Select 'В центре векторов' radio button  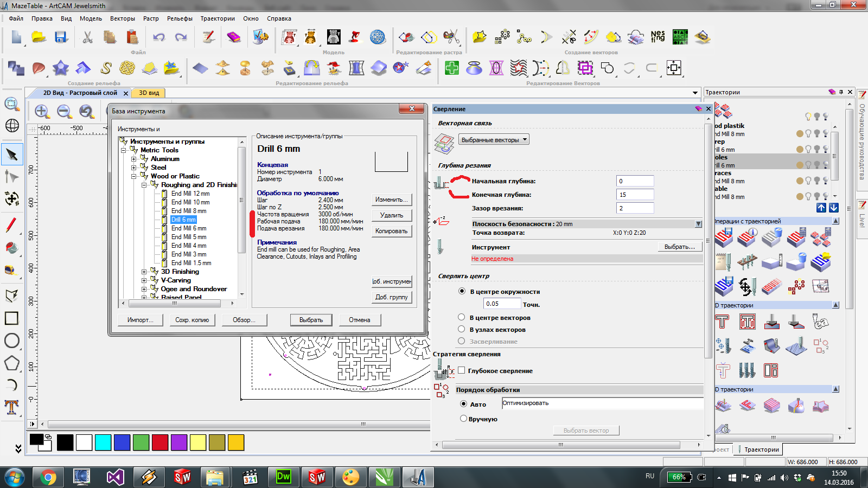462,317
